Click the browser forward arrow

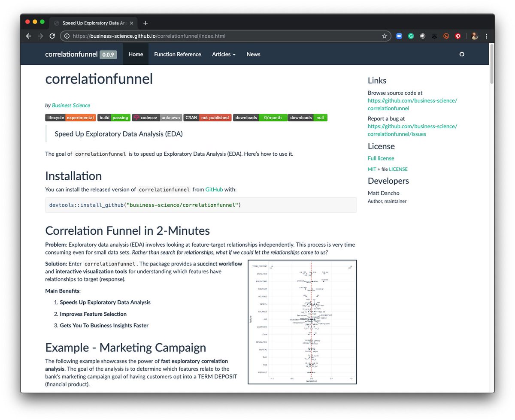click(x=40, y=36)
